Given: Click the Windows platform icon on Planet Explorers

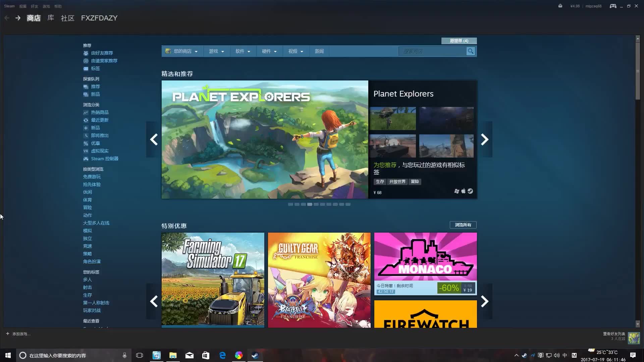Looking at the screenshot, I should click(457, 191).
